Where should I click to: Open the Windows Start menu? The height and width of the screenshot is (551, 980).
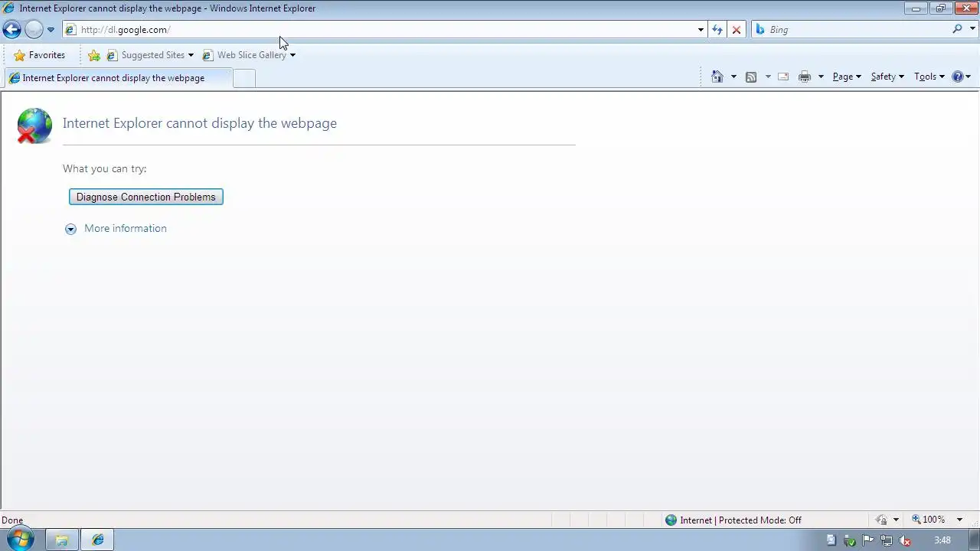tap(20, 540)
